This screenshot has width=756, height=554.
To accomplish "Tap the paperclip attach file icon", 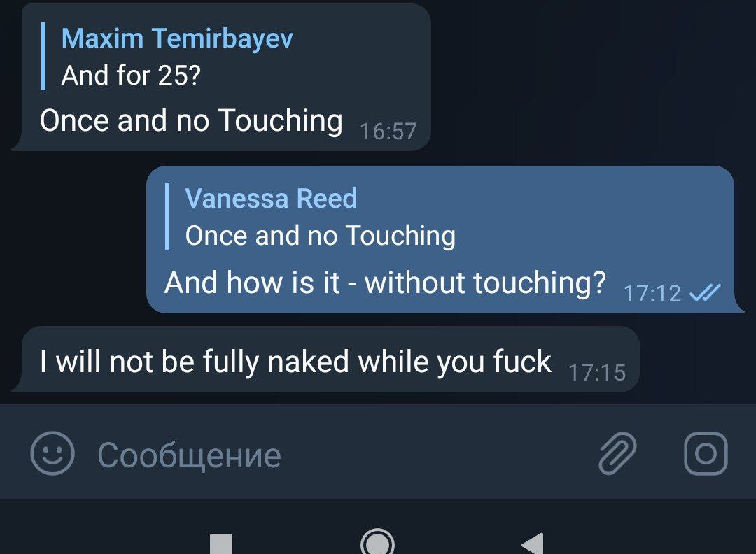I will pos(617,453).
